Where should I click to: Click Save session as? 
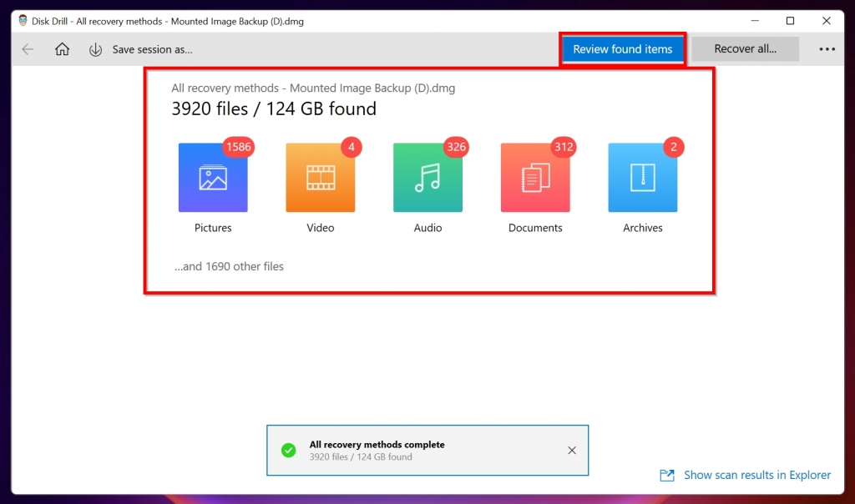click(152, 49)
